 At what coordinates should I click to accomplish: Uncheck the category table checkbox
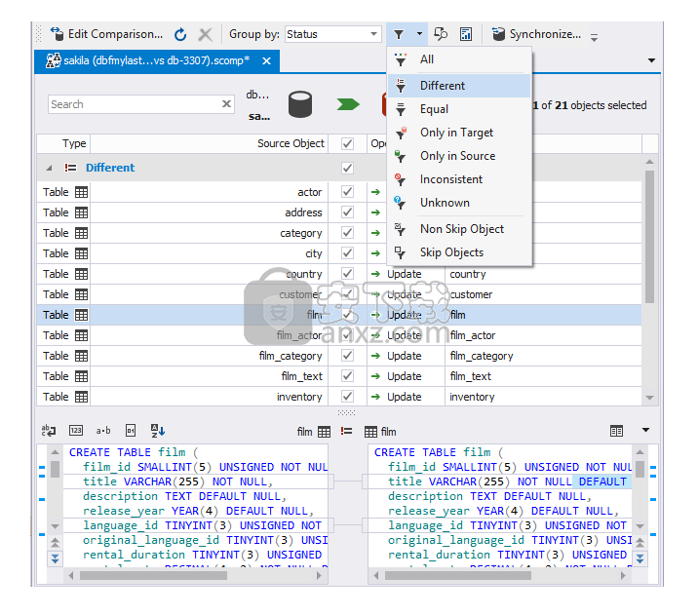pyautogui.click(x=347, y=233)
